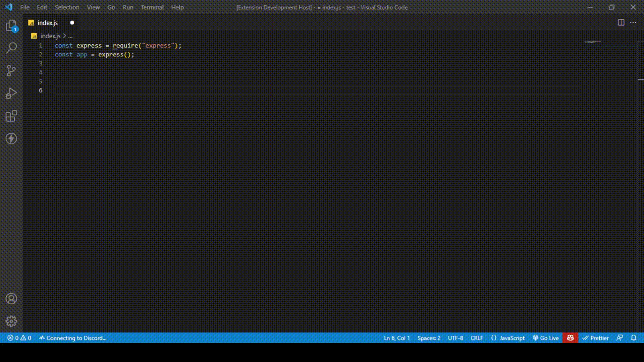Open the Terminal menu
The height and width of the screenshot is (362, 644).
[152, 7]
